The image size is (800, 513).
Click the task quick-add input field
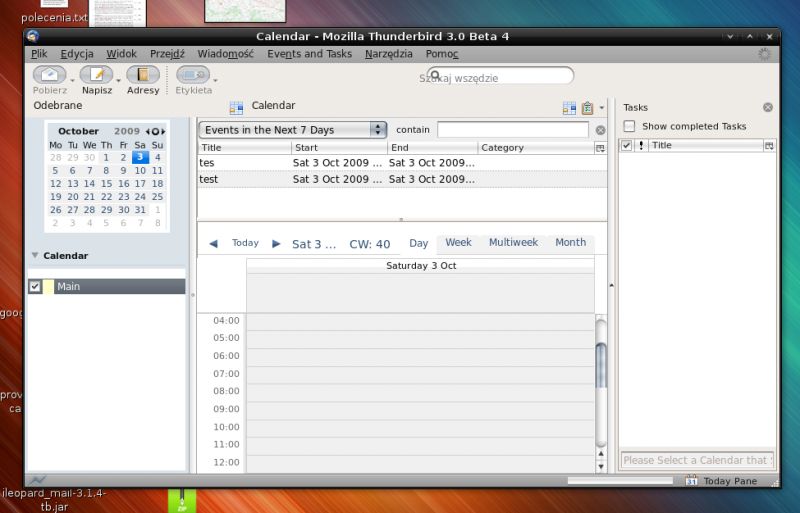pos(697,460)
